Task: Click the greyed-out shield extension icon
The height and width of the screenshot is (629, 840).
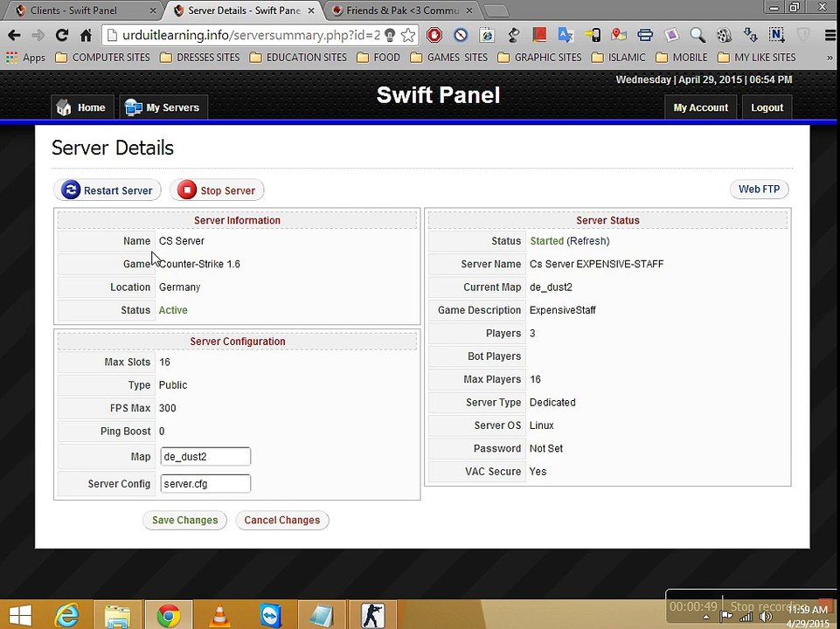Action: 803,35
